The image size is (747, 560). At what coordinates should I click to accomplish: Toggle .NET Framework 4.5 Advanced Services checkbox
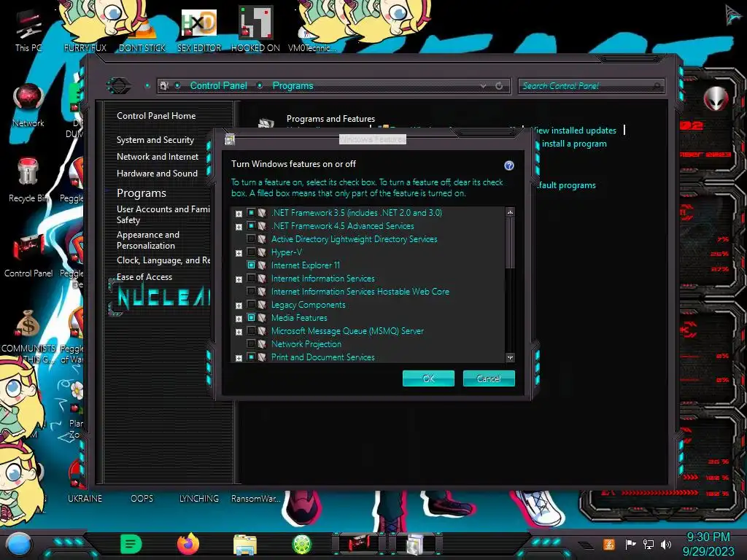coord(251,226)
